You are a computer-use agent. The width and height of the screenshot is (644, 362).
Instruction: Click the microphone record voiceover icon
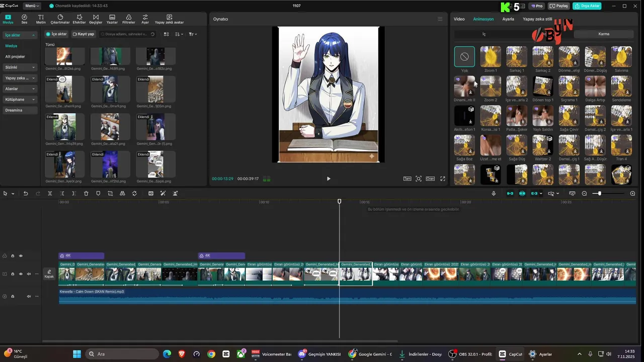[x=494, y=194]
